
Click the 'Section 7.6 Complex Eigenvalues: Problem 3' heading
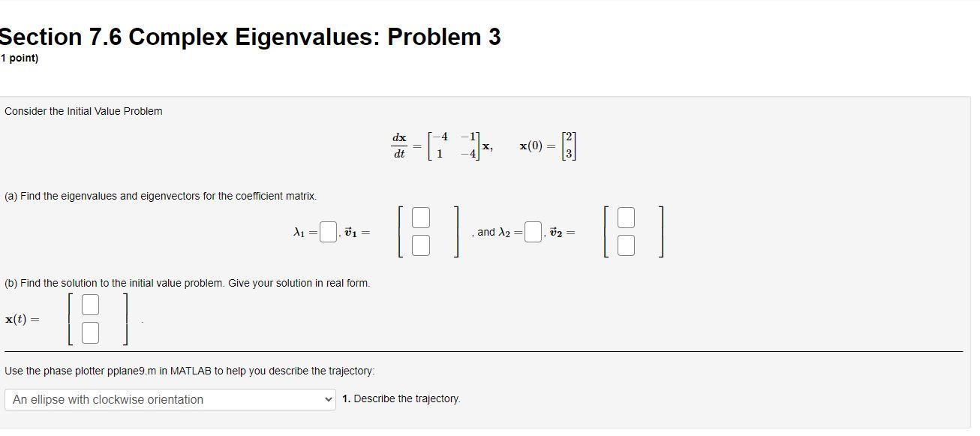pyautogui.click(x=250, y=36)
